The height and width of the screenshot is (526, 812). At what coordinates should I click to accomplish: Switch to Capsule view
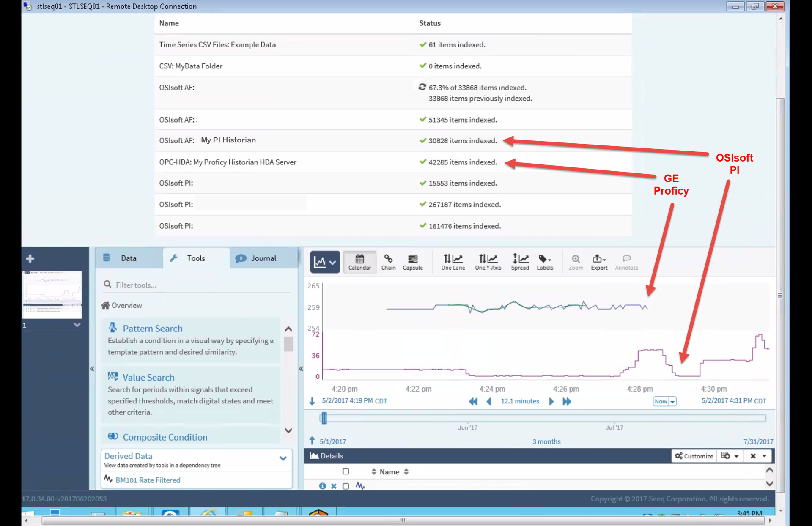pos(412,262)
